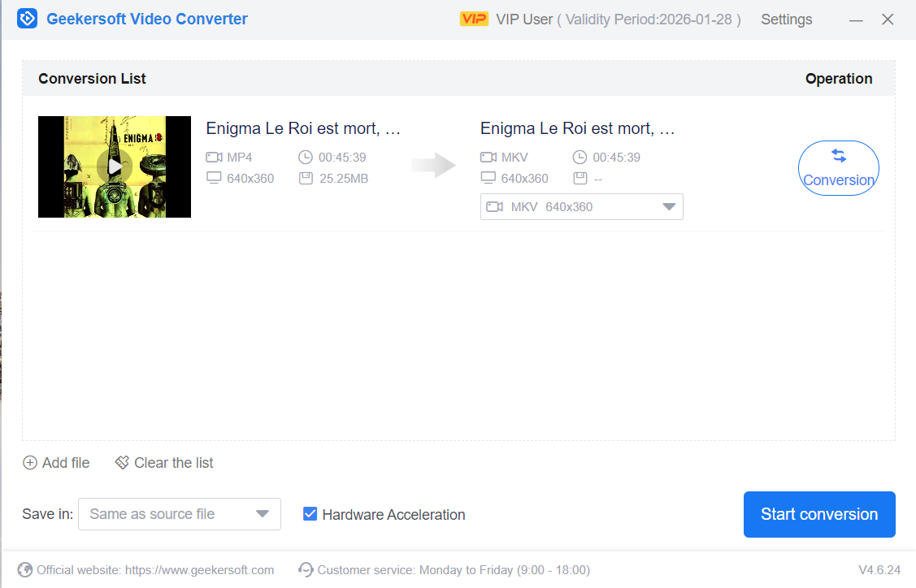
Task: Click the source file size 25.25MB
Action: click(x=344, y=178)
